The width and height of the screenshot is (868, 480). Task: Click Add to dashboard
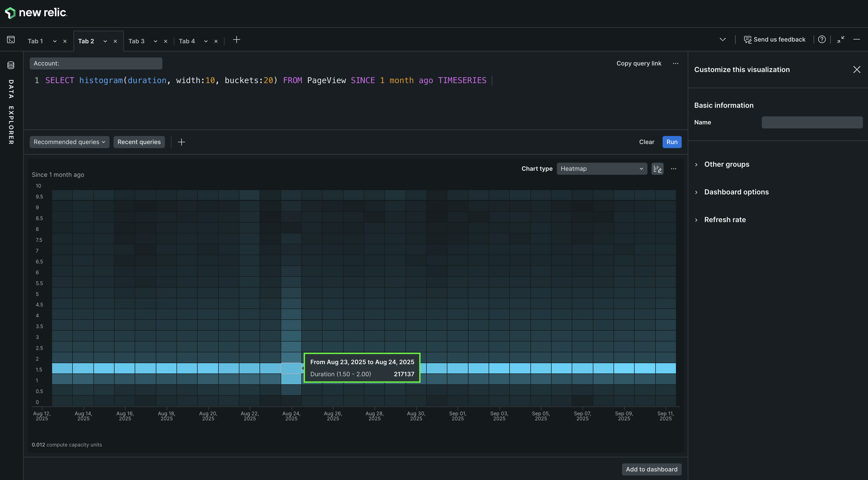click(651, 469)
